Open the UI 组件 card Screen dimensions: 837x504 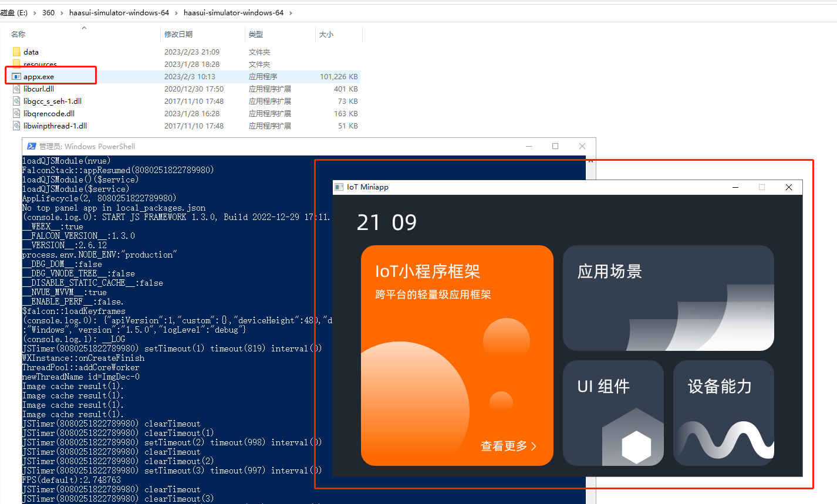click(x=613, y=413)
